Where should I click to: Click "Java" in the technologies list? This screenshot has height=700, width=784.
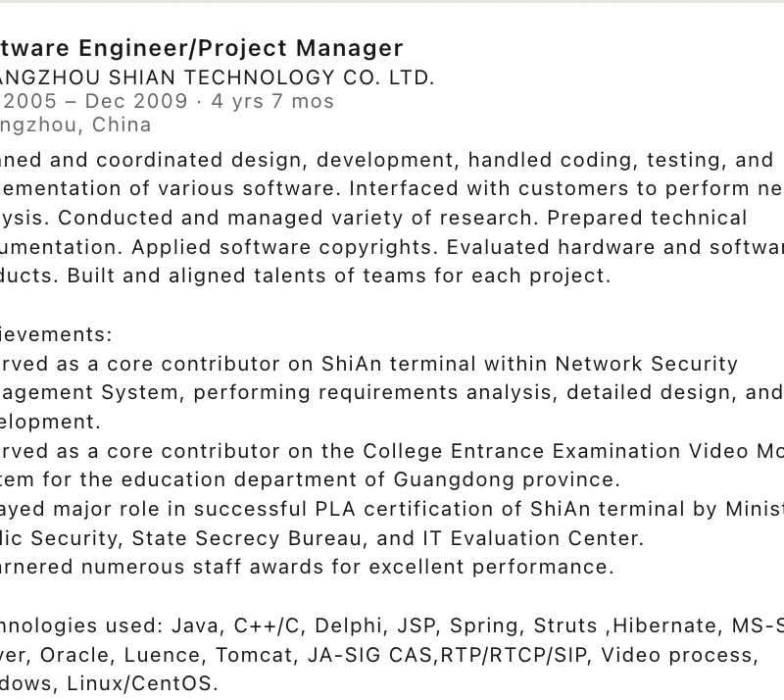point(196,625)
